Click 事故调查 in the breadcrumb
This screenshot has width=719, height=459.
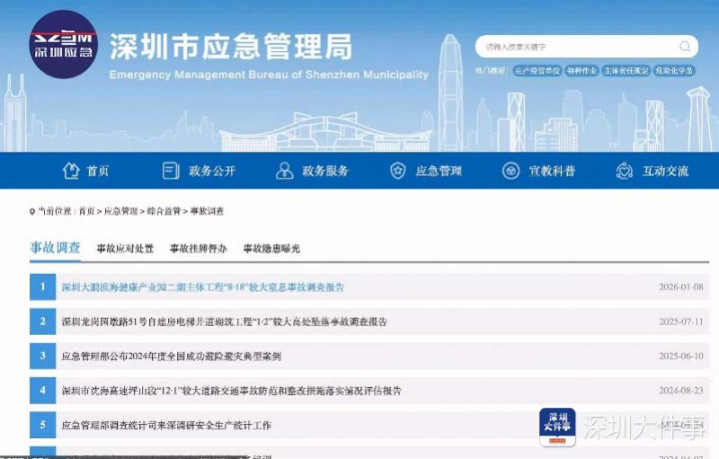pos(207,211)
